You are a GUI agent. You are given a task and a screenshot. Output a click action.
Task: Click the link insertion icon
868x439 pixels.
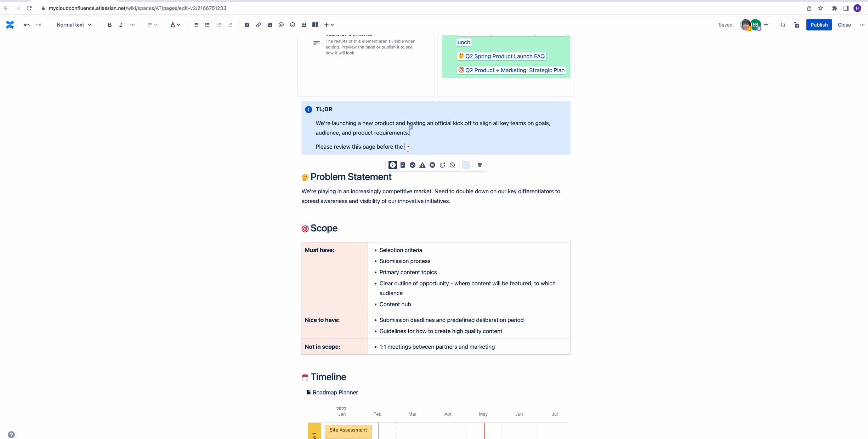[258, 25]
